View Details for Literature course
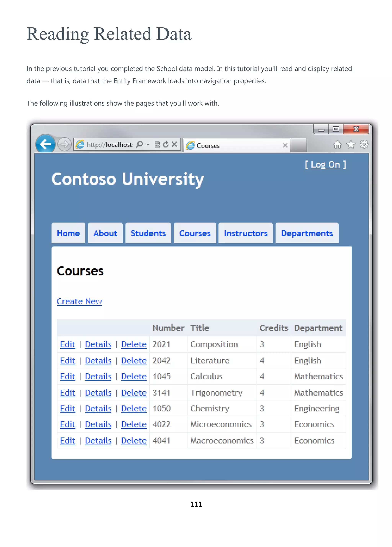The height and width of the screenshot is (547, 392). tap(98, 361)
